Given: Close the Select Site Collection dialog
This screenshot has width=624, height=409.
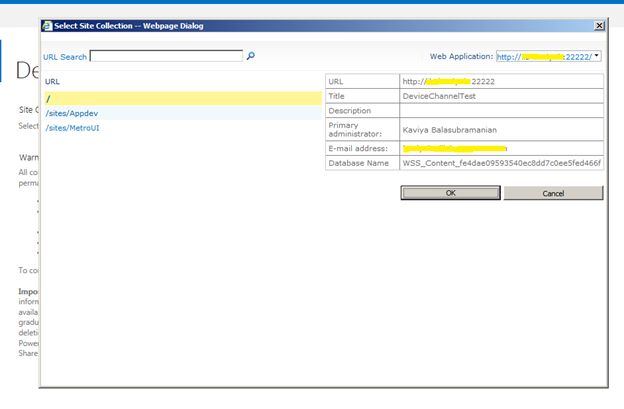Looking at the screenshot, I should click(x=599, y=26).
